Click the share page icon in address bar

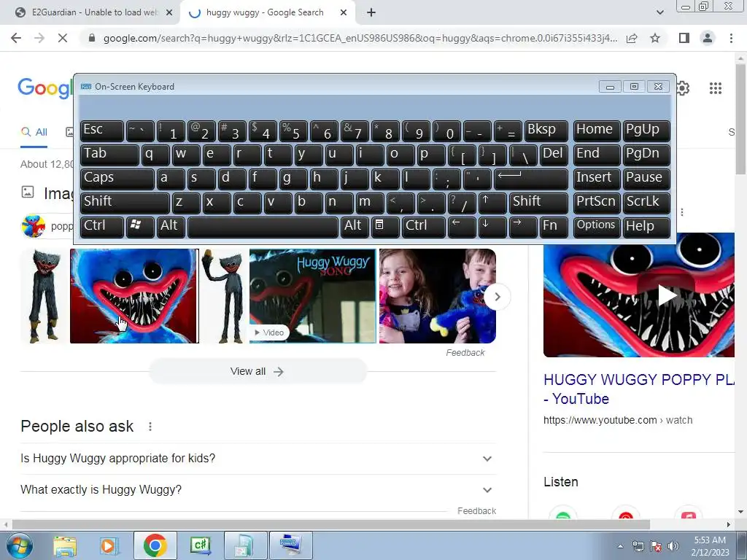pos(632,38)
